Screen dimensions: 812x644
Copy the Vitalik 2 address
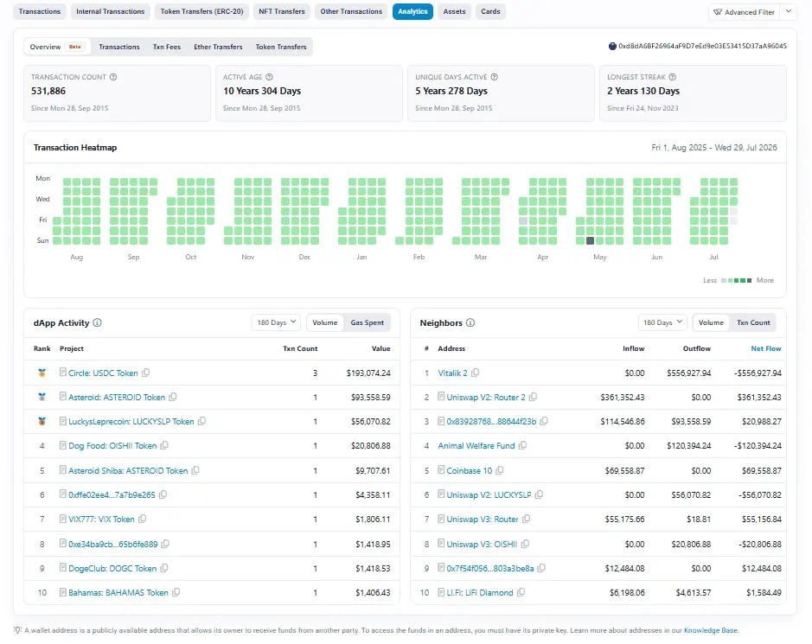pos(475,373)
